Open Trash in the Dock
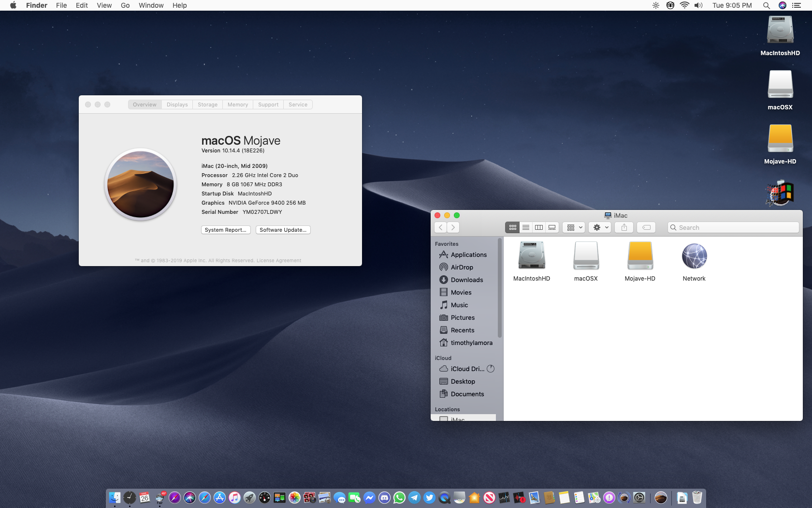Screen dimensions: 812x508 697,497
